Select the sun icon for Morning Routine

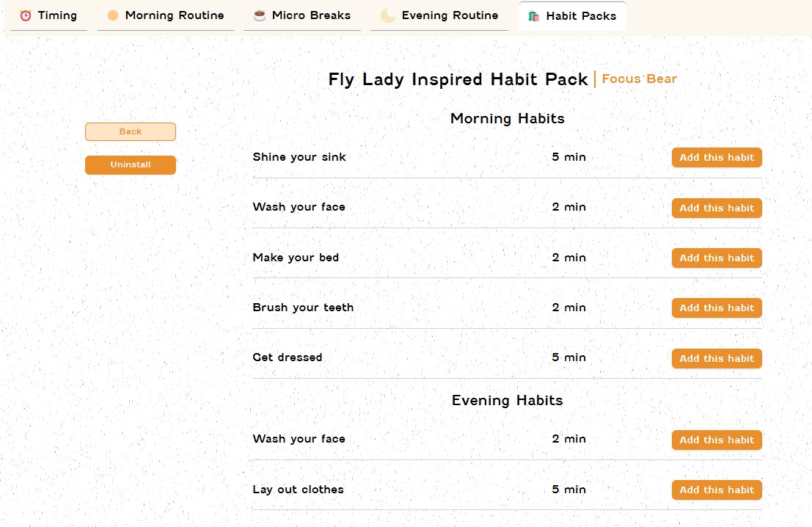click(x=111, y=15)
